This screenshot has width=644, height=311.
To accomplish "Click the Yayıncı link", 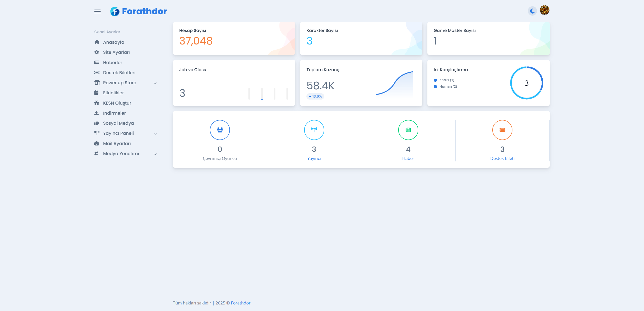I will click(314, 158).
